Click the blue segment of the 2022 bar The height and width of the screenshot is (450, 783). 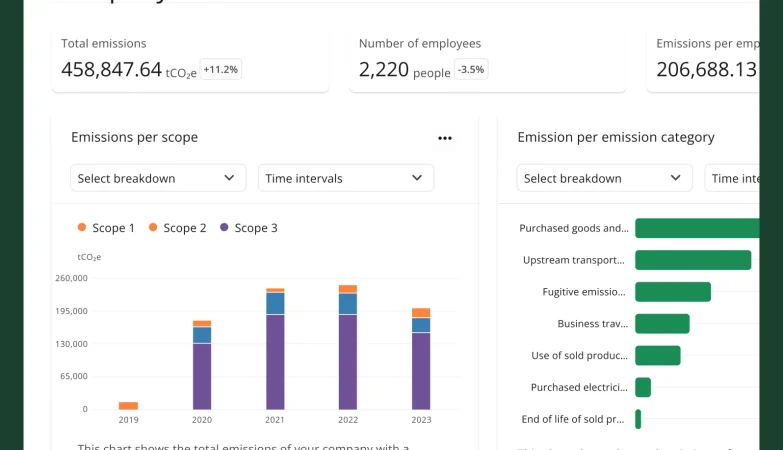pos(348,304)
